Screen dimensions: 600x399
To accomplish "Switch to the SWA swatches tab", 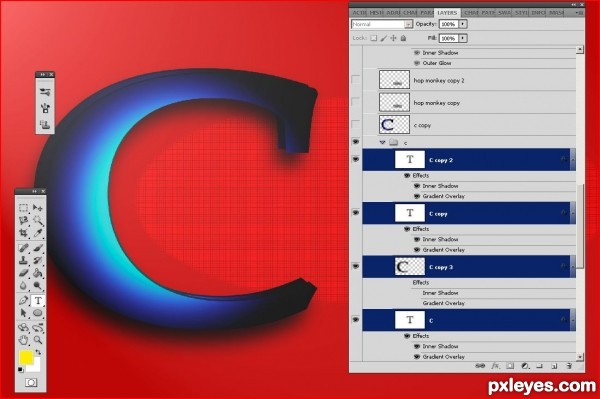I will click(505, 13).
